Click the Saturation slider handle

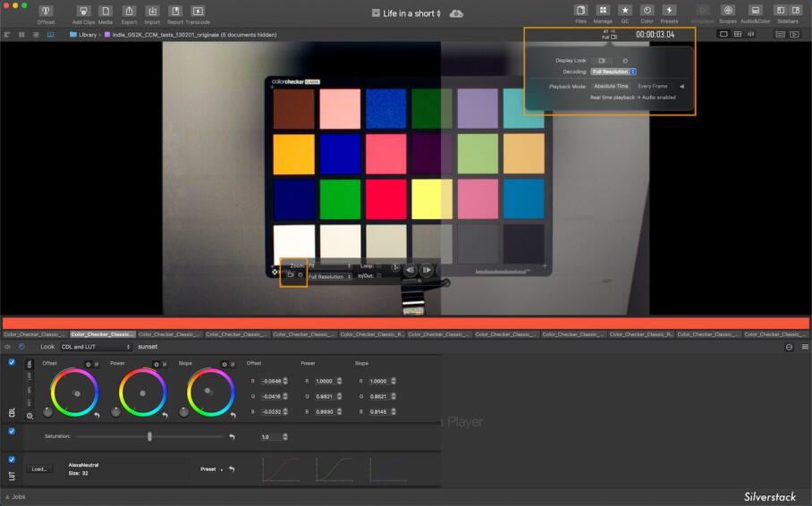pyautogui.click(x=149, y=436)
